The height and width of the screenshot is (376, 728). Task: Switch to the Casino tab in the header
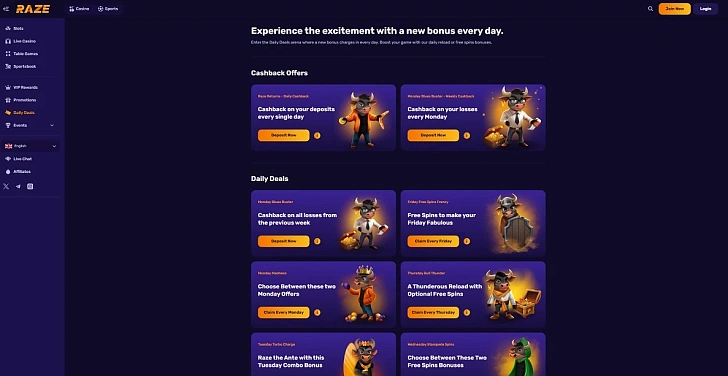point(79,9)
